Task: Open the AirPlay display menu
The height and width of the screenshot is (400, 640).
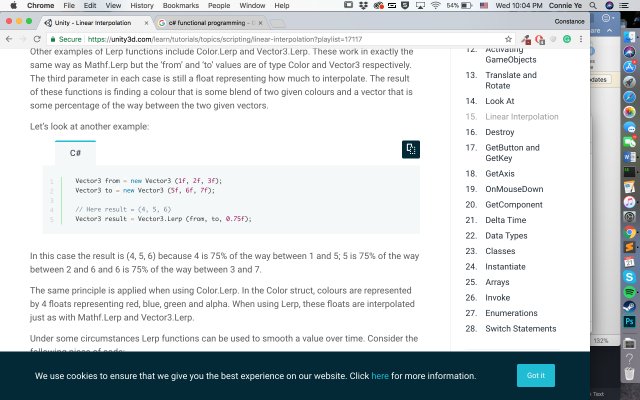Action: (420, 5)
